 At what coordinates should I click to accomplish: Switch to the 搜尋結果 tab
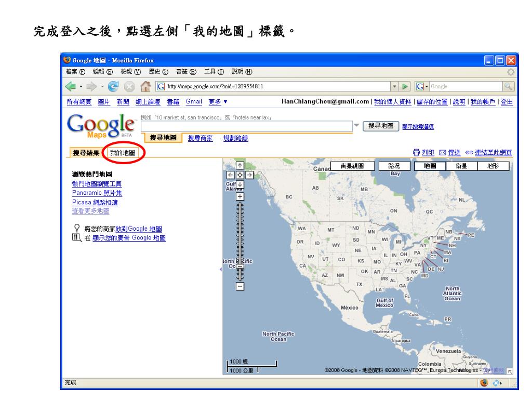(86, 153)
